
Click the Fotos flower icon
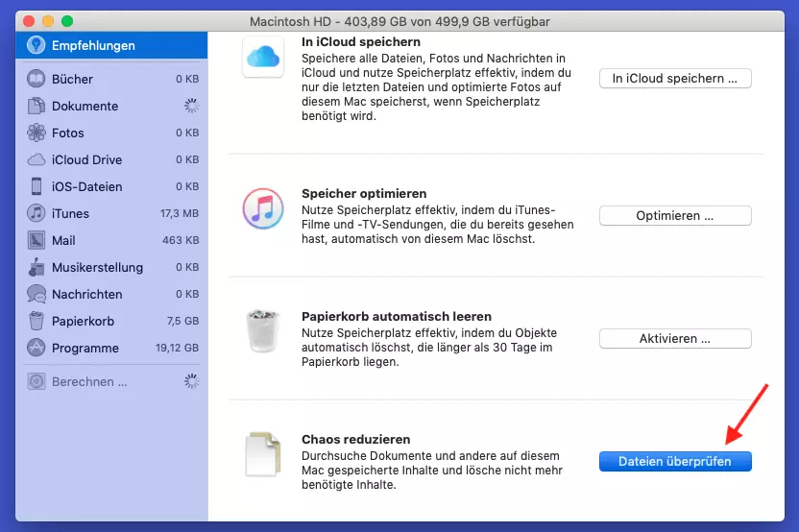pos(36,133)
